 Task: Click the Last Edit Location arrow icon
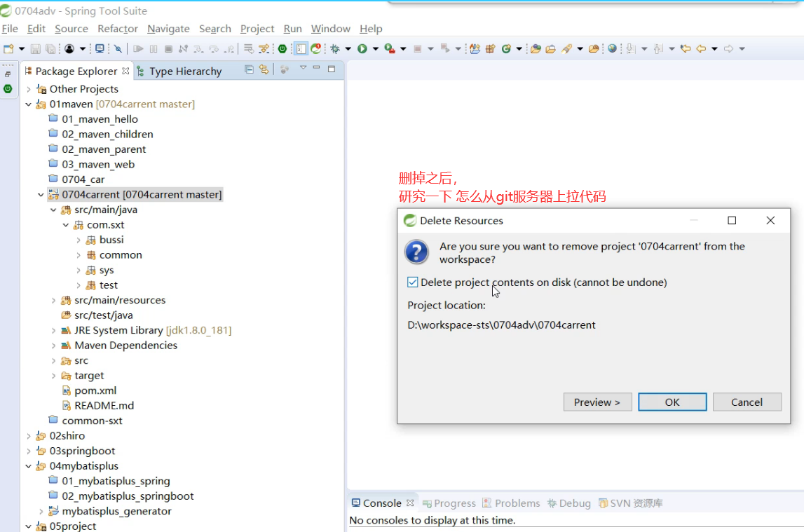coord(686,48)
